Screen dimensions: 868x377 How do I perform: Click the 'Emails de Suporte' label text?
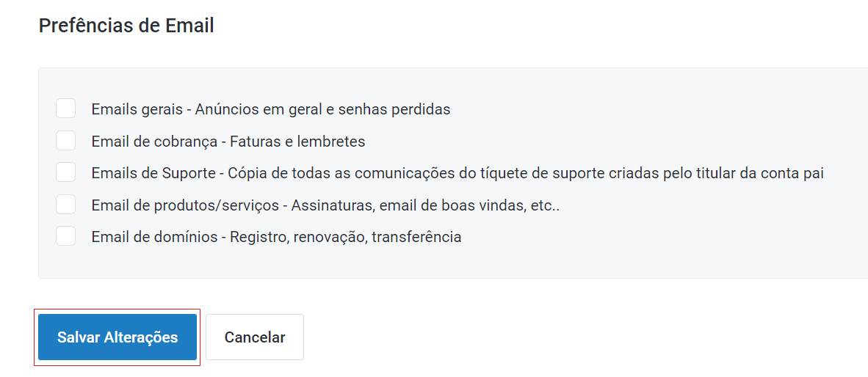153,174
